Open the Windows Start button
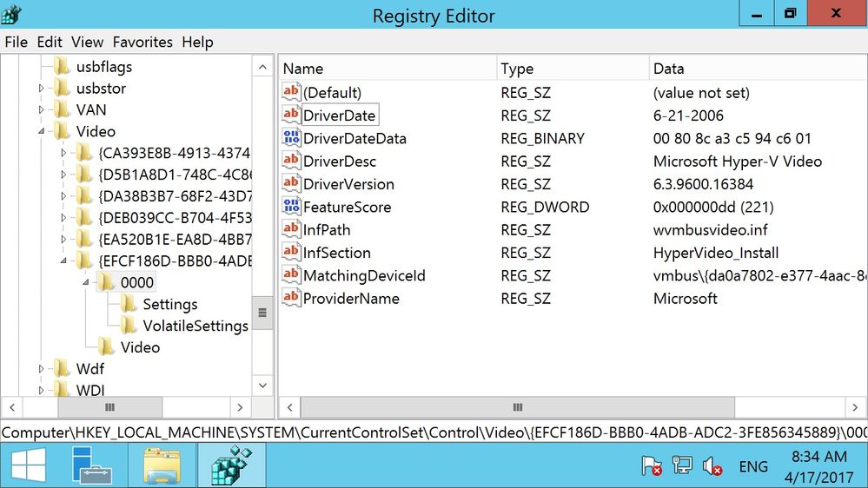Screen dimensions: 868x488 tap(28, 465)
